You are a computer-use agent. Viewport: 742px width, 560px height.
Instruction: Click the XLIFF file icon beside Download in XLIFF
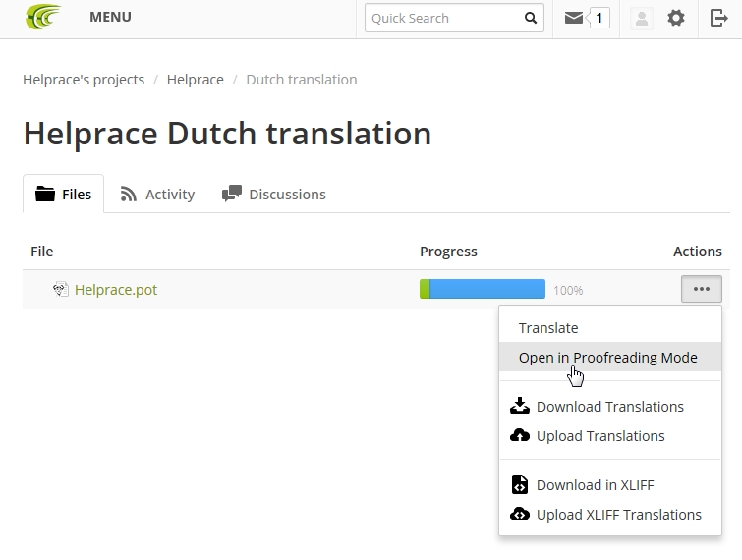pos(520,484)
